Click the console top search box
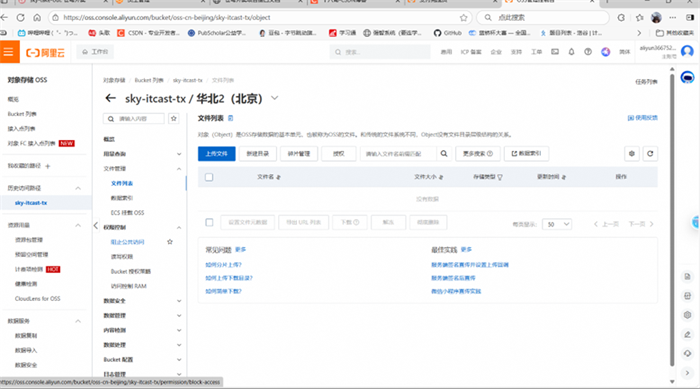 coord(380,52)
